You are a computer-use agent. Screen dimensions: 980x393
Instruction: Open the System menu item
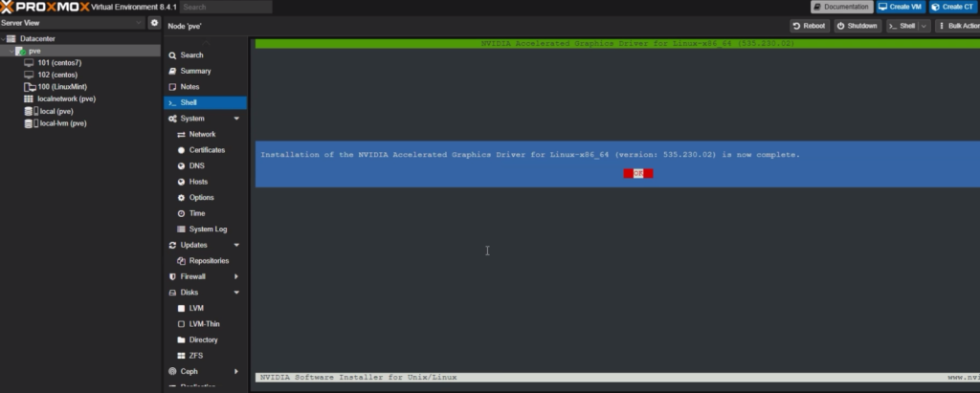[191, 119]
